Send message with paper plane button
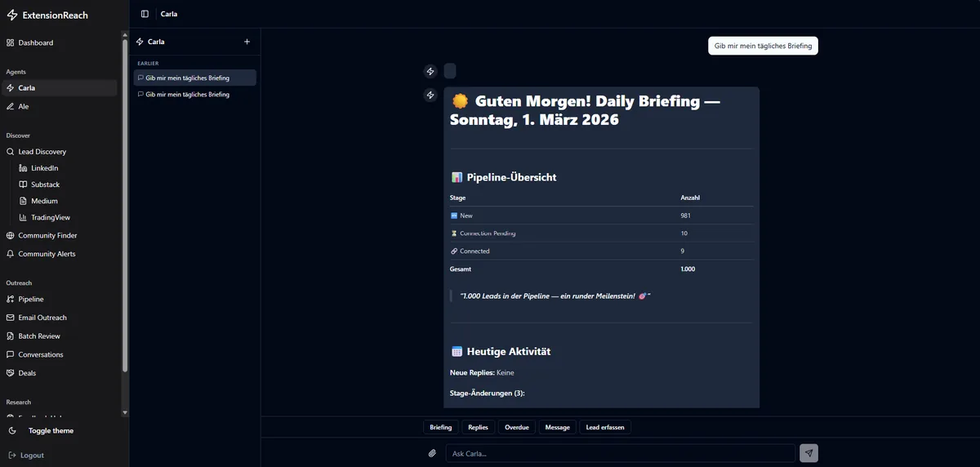The image size is (980, 467). coord(808,453)
